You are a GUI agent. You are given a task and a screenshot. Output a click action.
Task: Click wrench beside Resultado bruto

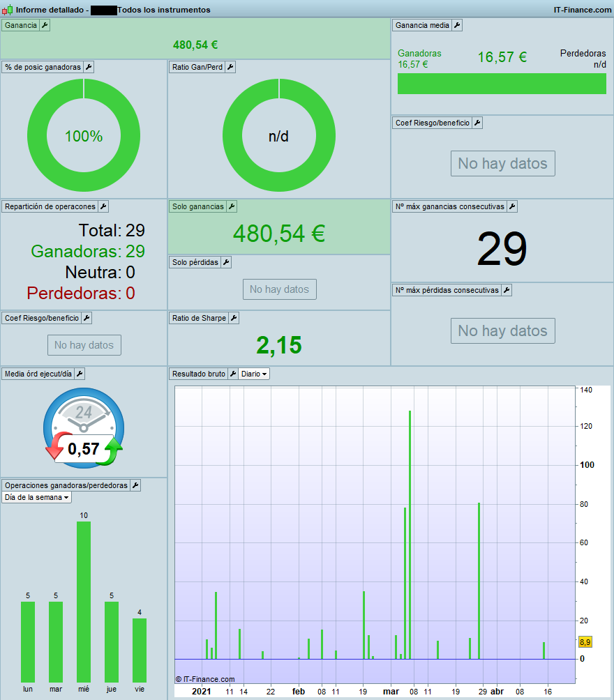point(233,374)
